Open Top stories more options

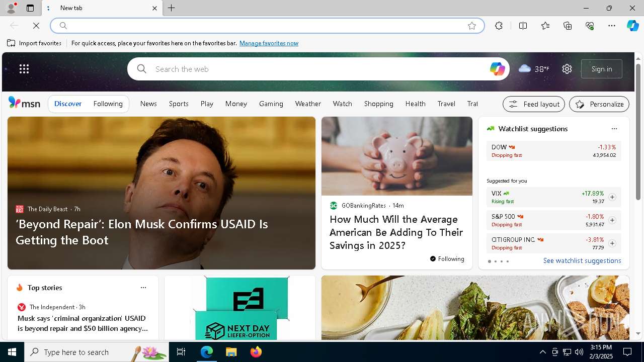tap(143, 288)
